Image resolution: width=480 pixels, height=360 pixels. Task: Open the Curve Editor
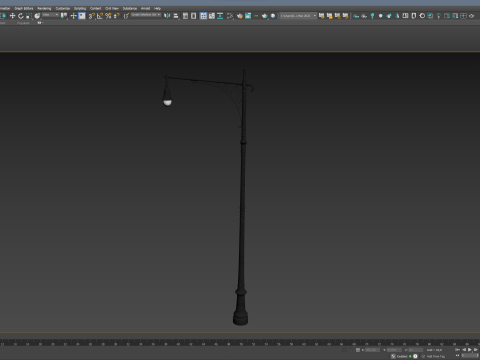coord(212,16)
